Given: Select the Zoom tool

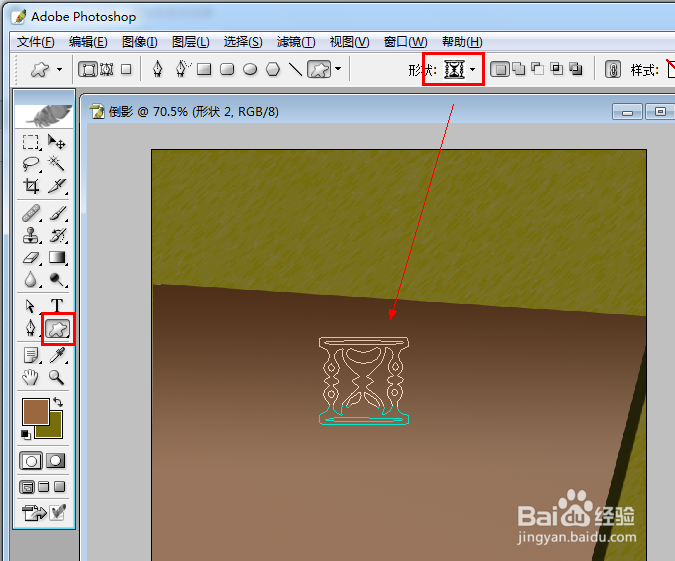Looking at the screenshot, I should [57, 378].
